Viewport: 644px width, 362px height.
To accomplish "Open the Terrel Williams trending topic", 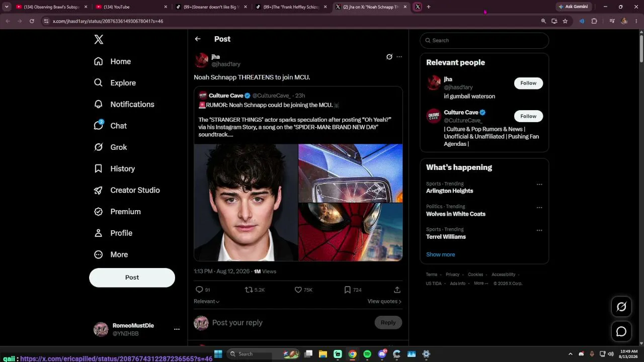I will 446,237.
